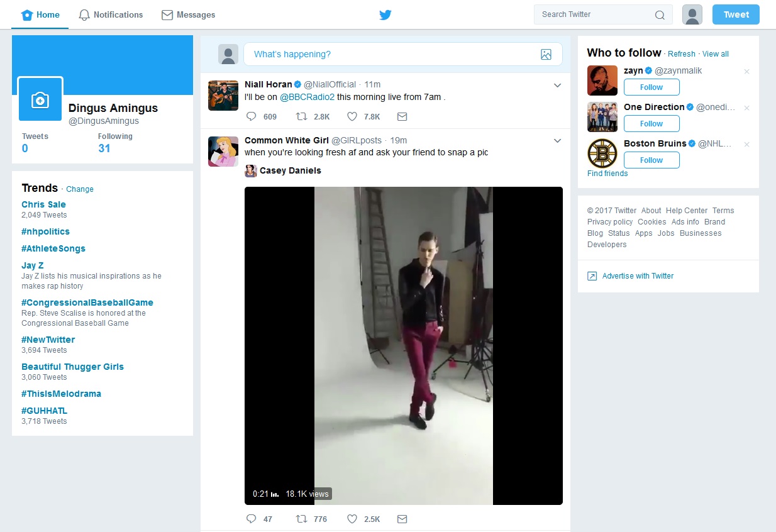Open the Developers footer link
The height and width of the screenshot is (532, 776).
(x=607, y=245)
